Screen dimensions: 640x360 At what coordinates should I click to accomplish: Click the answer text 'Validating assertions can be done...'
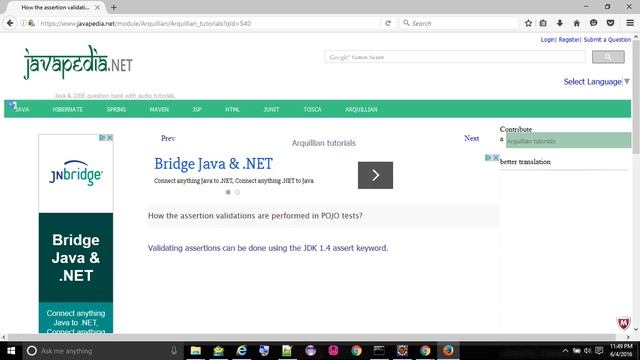[x=268, y=248]
